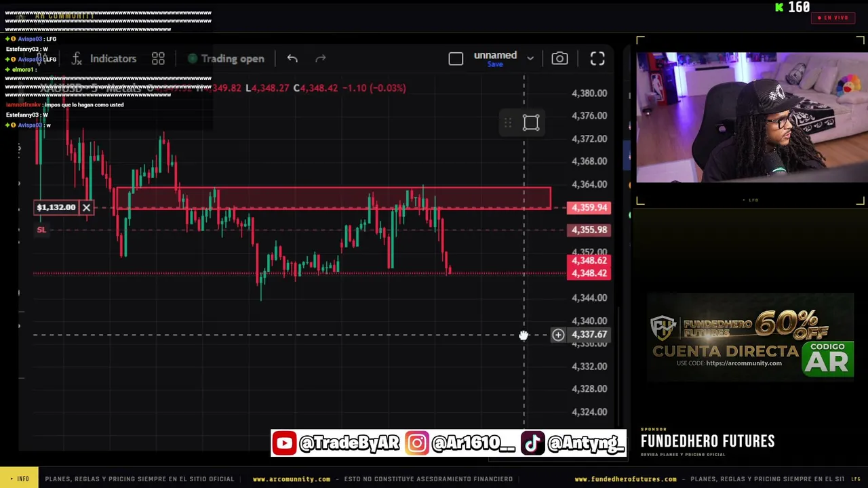Select the SL stop loss label
This screenshot has width=868, height=488.
pyautogui.click(x=41, y=230)
